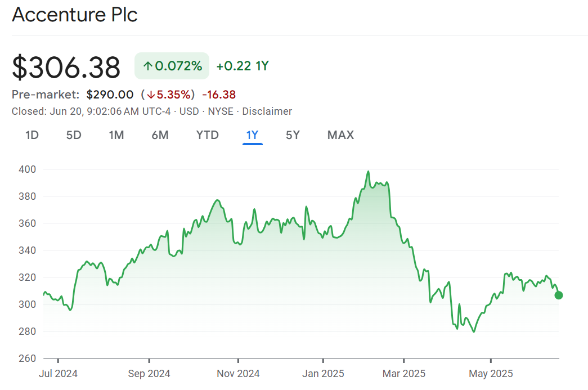Viewport: 588px width, 390px height.
Task: Click the -16.38 pre-market change value
Action: tap(219, 95)
